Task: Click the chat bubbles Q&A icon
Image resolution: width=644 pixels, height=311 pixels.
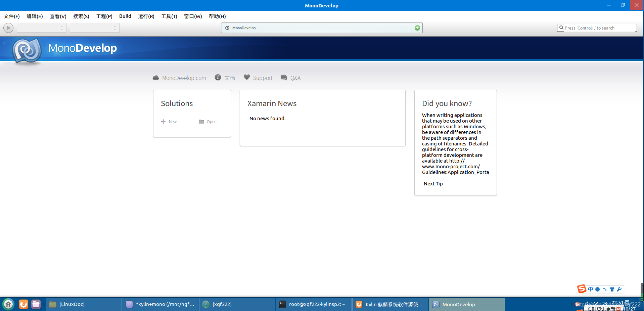Action: coord(284,78)
